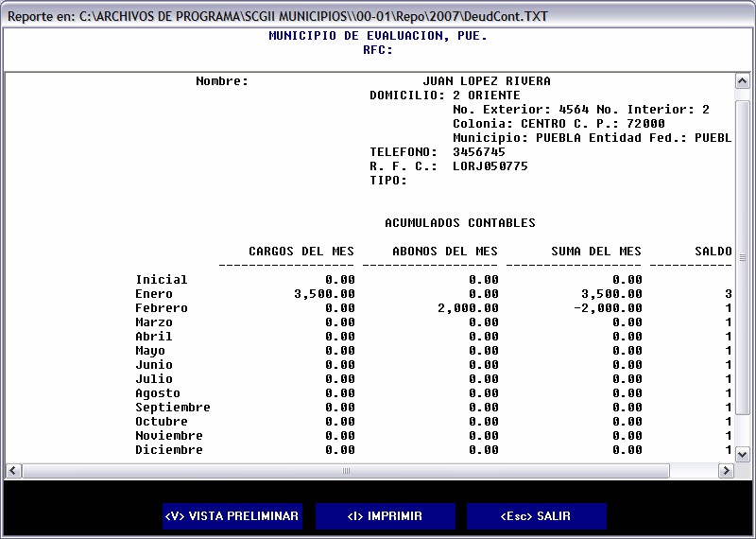Select the name JUAN LOPEZ RIVERA
The width and height of the screenshot is (756, 539).
coord(487,81)
